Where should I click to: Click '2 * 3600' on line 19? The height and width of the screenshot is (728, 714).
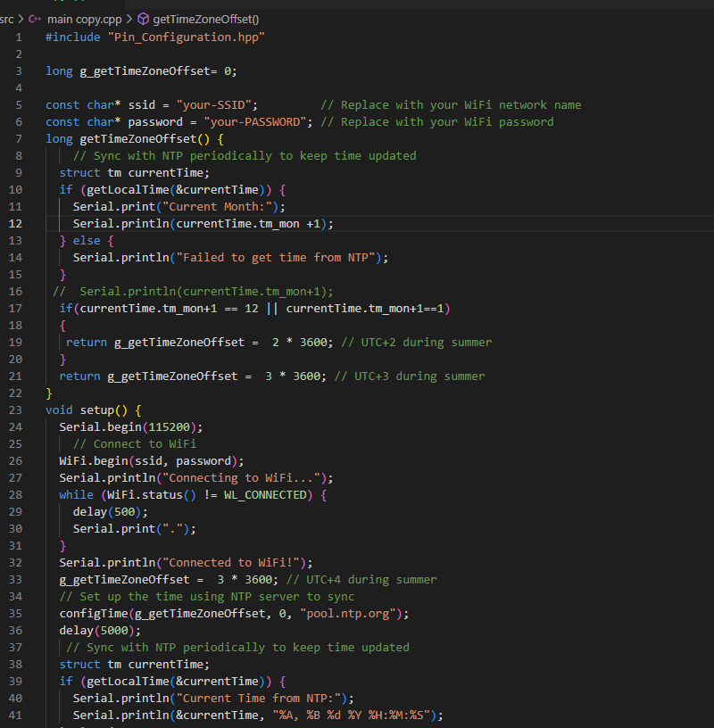[x=300, y=343]
